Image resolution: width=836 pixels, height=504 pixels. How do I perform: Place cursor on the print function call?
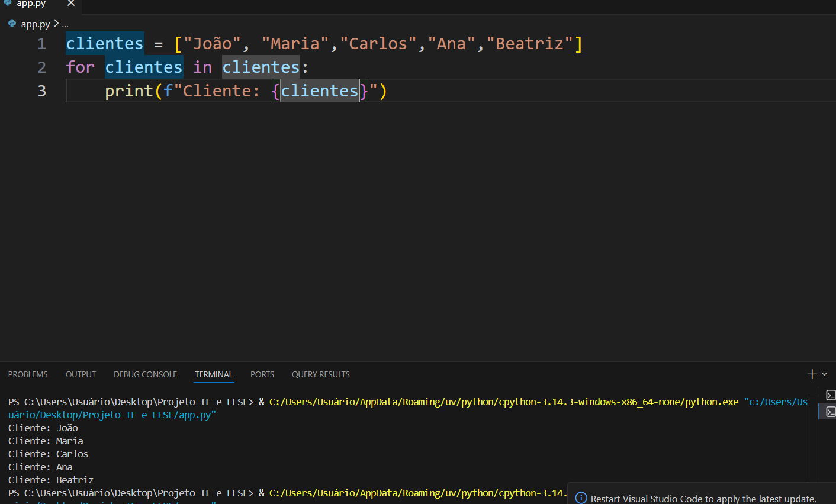[x=129, y=91]
